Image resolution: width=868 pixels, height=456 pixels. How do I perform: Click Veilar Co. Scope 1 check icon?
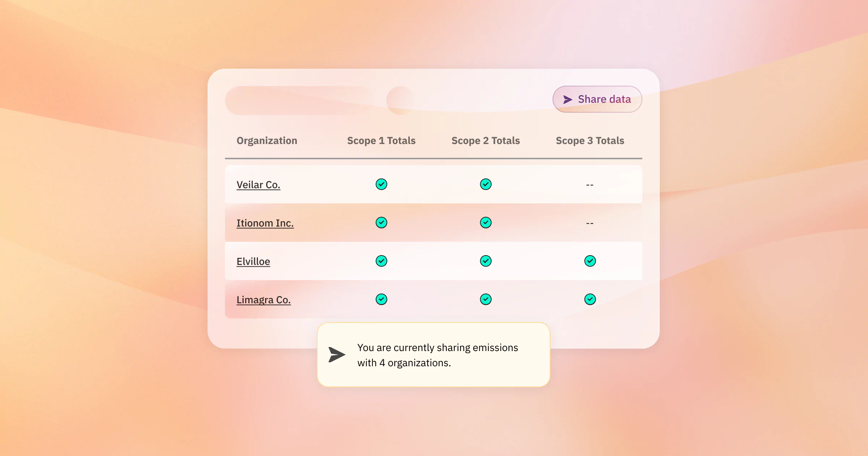click(381, 184)
